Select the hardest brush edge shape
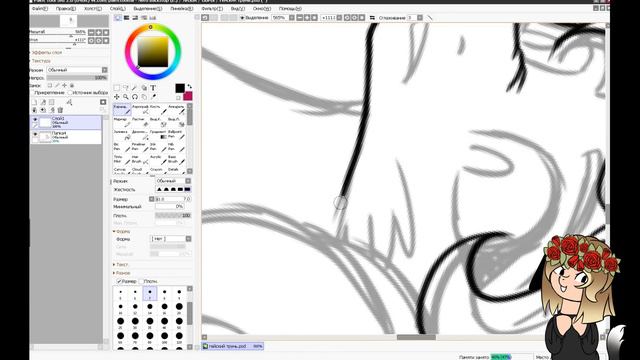This screenshot has width=640, height=360. [x=187, y=189]
